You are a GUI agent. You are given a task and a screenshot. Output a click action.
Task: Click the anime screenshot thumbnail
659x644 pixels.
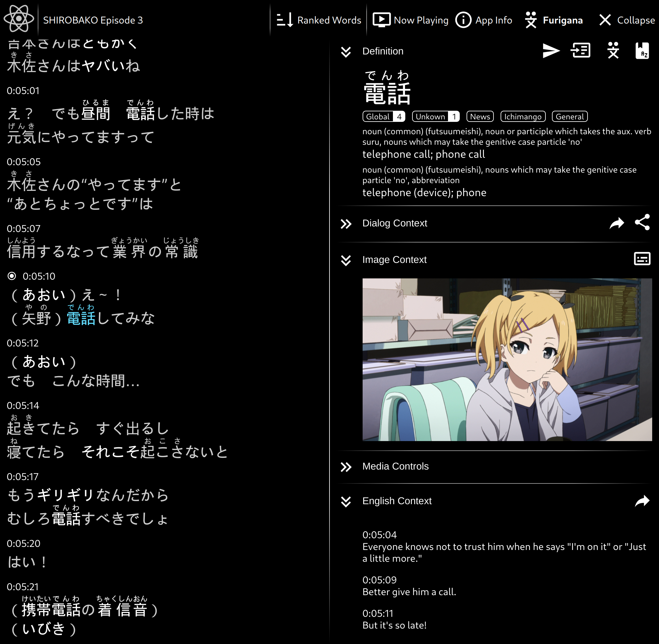click(x=507, y=359)
